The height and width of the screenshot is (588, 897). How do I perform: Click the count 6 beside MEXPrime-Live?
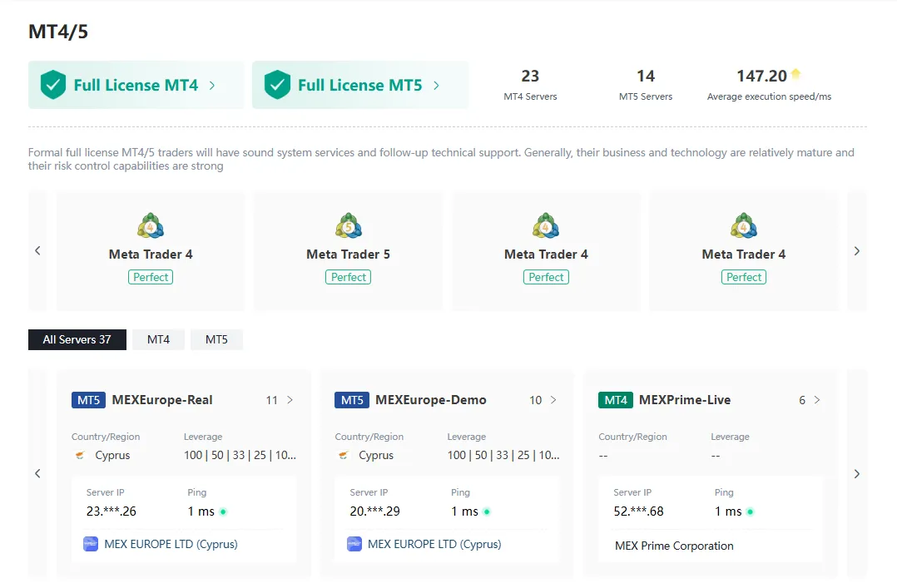802,400
